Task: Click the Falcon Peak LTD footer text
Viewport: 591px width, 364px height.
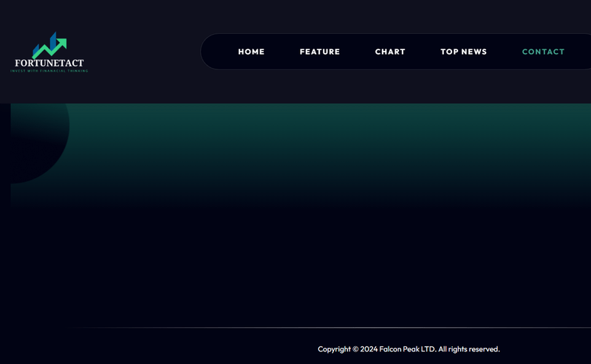Action: pos(408,349)
